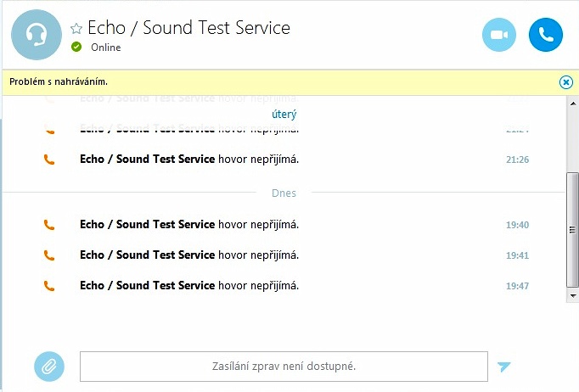The width and height of the screenshot is (579, 392).
Task: Dismiss the recording problem notification
Action: 566,82
